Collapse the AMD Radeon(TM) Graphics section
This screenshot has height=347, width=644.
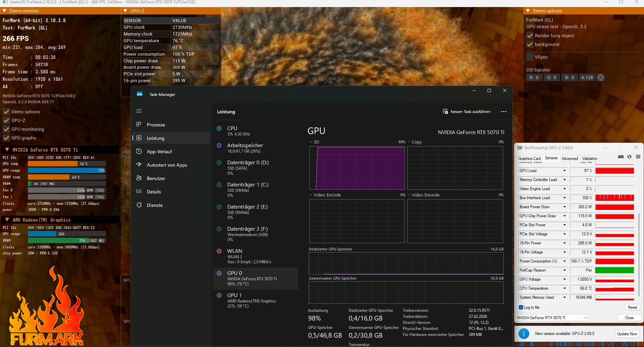(x=7, y=220)
